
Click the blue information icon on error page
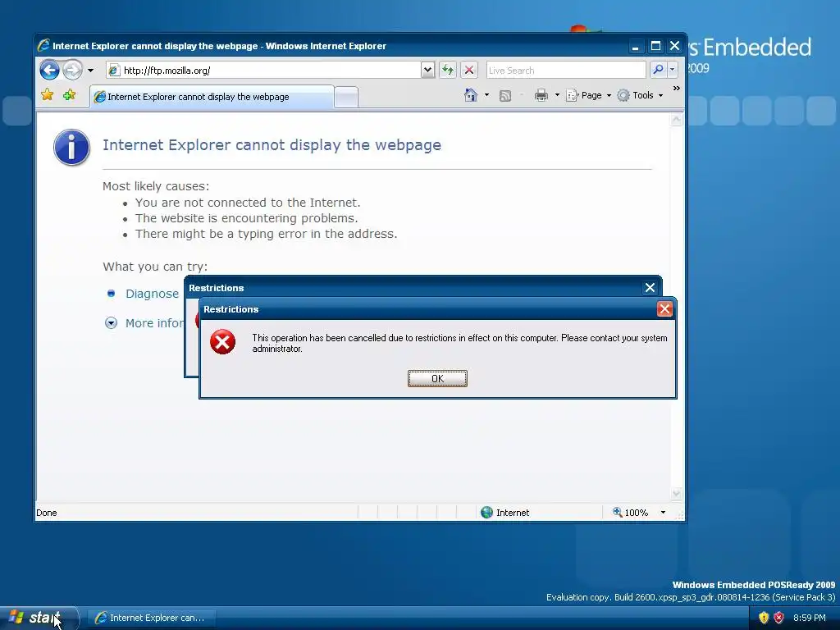tap(72, 148)
